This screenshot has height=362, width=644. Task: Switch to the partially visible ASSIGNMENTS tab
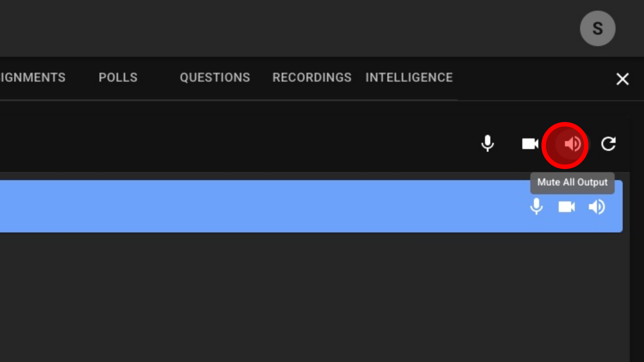pyautogui.click(x=33, y=78)
